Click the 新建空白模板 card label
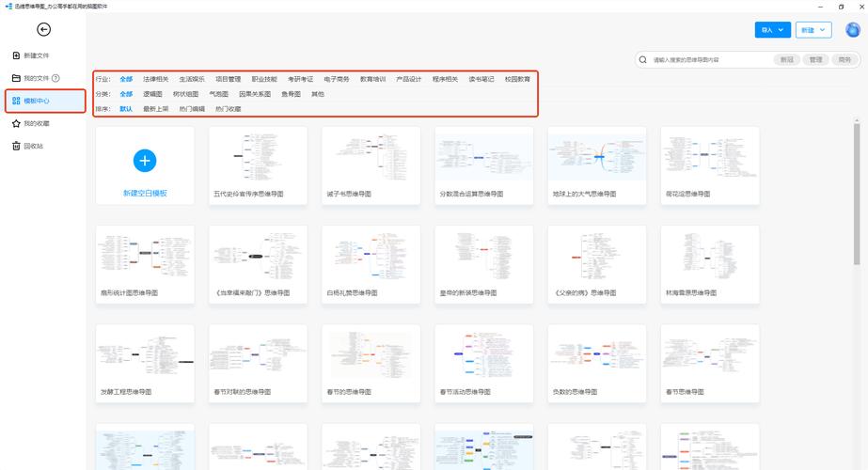This screenshot has height=470, width=868. click(145, 194)
